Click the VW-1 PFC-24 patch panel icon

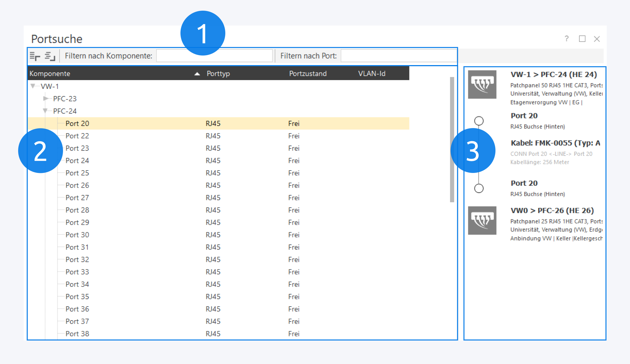(482, 85)
